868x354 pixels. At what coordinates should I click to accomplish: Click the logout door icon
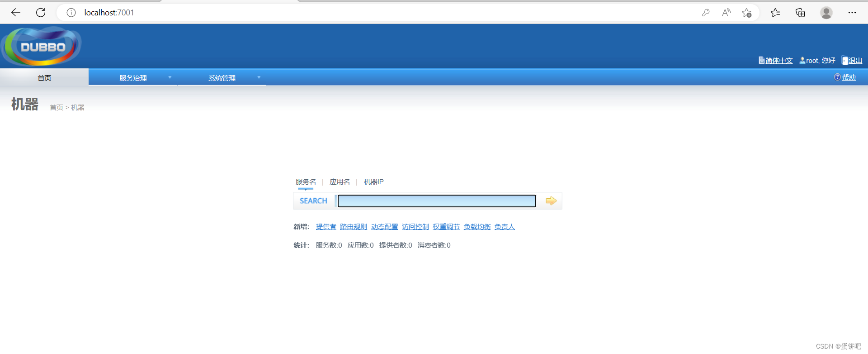844,61
